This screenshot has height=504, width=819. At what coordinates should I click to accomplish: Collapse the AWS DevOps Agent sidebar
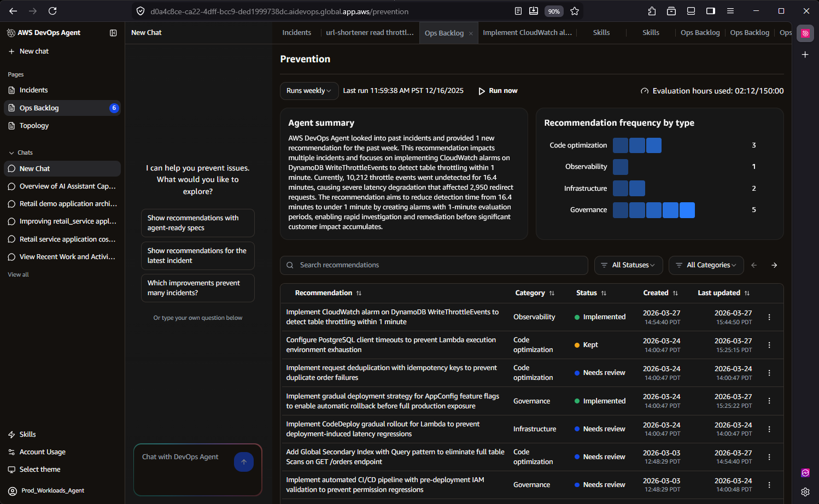(113, 33)
